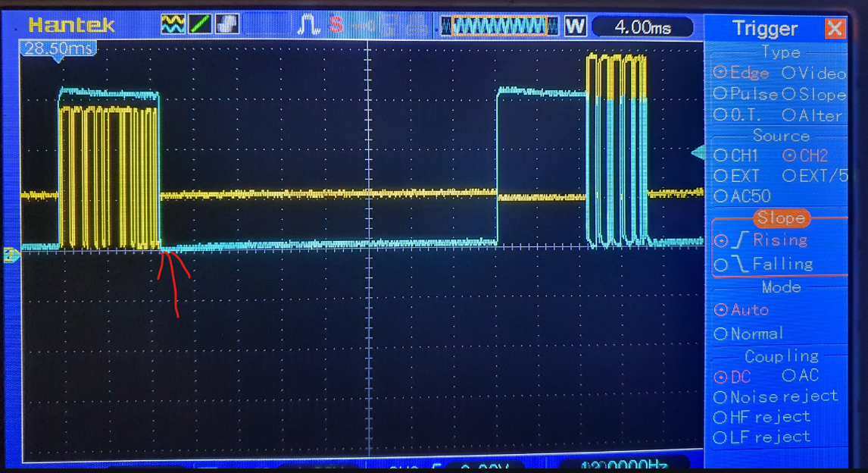The height and width of the screenshot is (473, 868).
Task: Click the Hantek logo text
Action: point(71,25)
